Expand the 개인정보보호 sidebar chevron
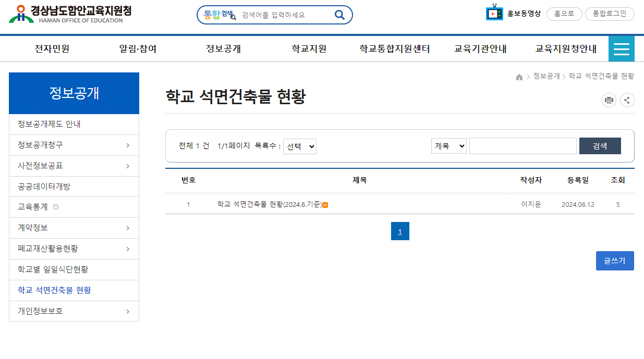Screen dimensions: 644x359 pos(128,312)
